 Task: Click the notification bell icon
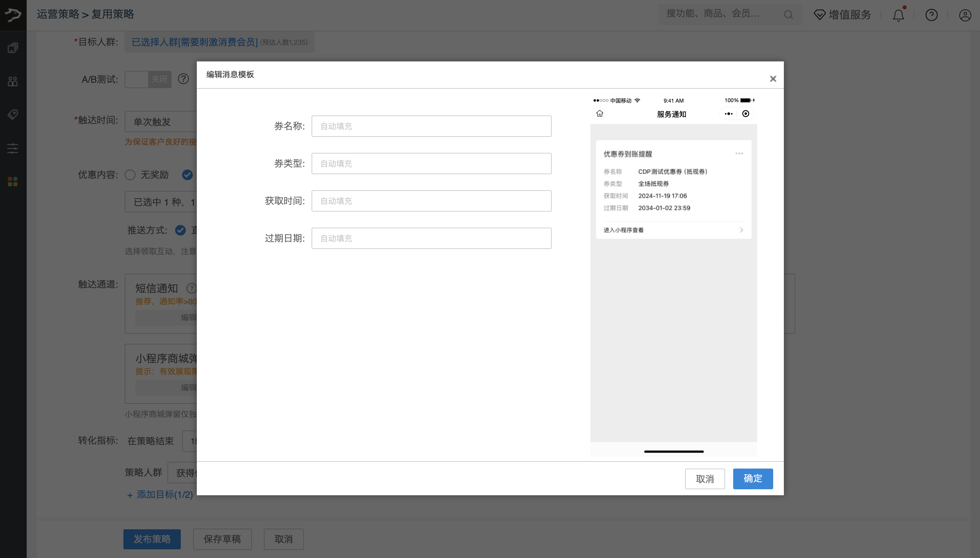[898, 15]
